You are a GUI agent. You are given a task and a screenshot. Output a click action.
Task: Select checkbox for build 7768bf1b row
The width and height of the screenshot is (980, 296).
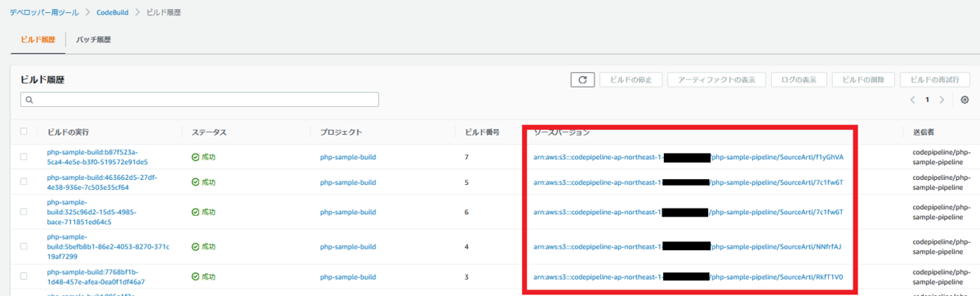click(24, 276)
